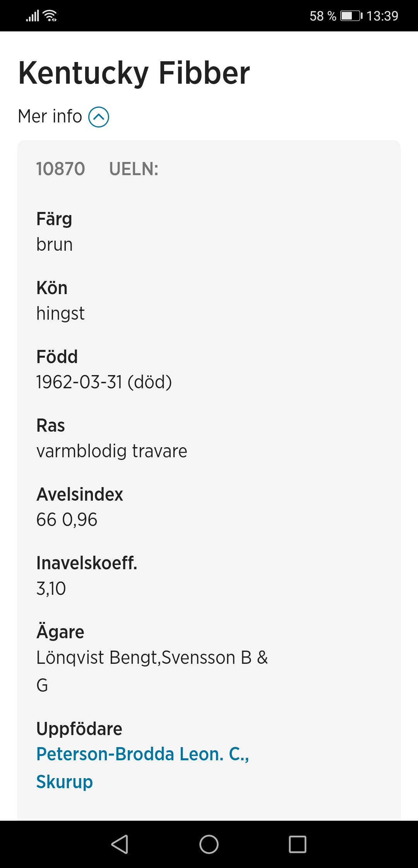
Task: Tap the birth date 1962-03-31 (död)
Action: pos(104,382)
